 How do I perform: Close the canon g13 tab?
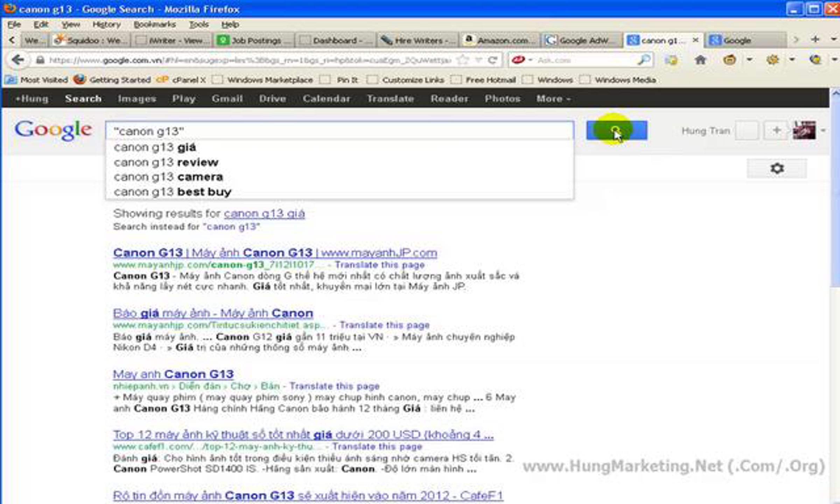coord(695,40)
